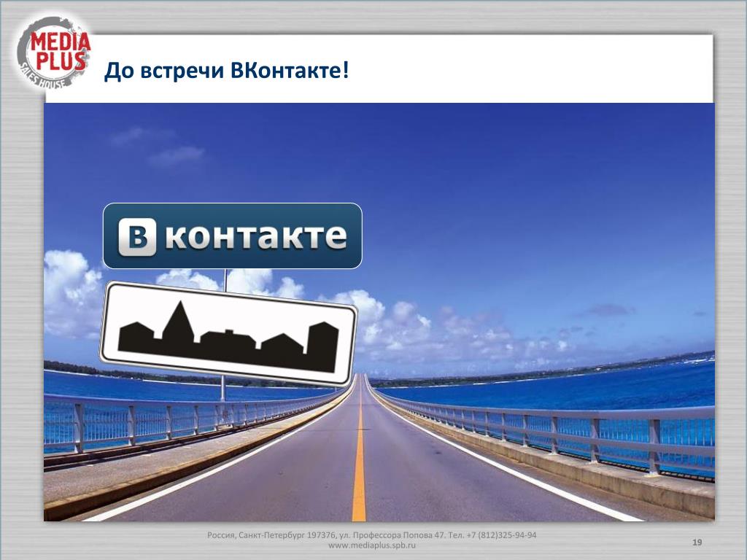The width and height of the screenshot is (747, 560).
Task: Click the bridge road photograph
Action: click(x=379, y=312)
